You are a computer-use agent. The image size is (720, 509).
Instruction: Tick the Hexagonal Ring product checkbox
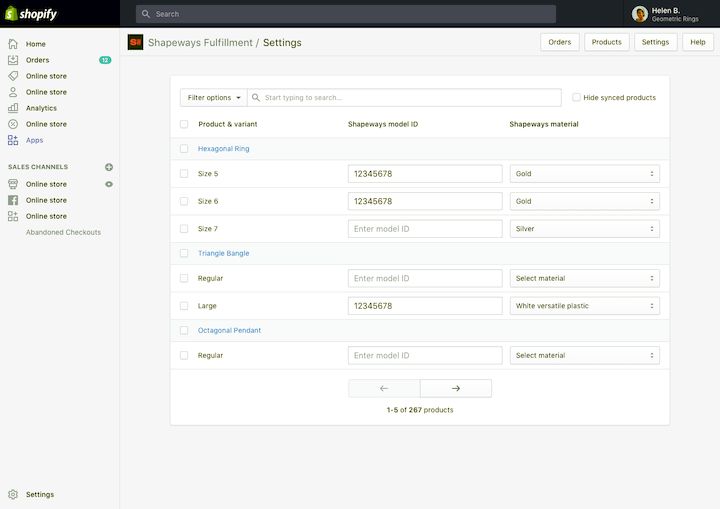(184, 149)
